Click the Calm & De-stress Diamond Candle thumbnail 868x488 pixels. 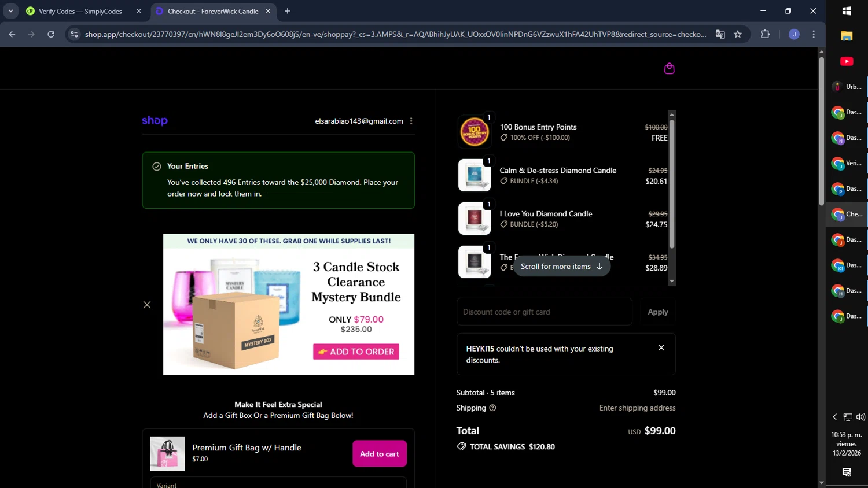click(475, 175)
